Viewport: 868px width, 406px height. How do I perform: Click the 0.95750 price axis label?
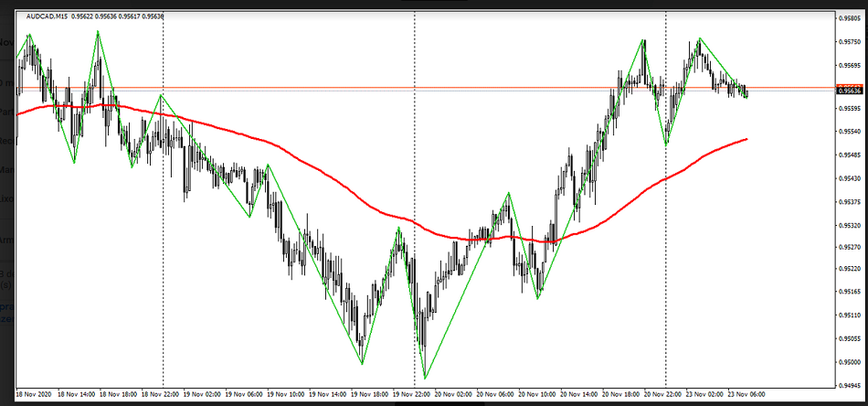[x=850, y=41]
